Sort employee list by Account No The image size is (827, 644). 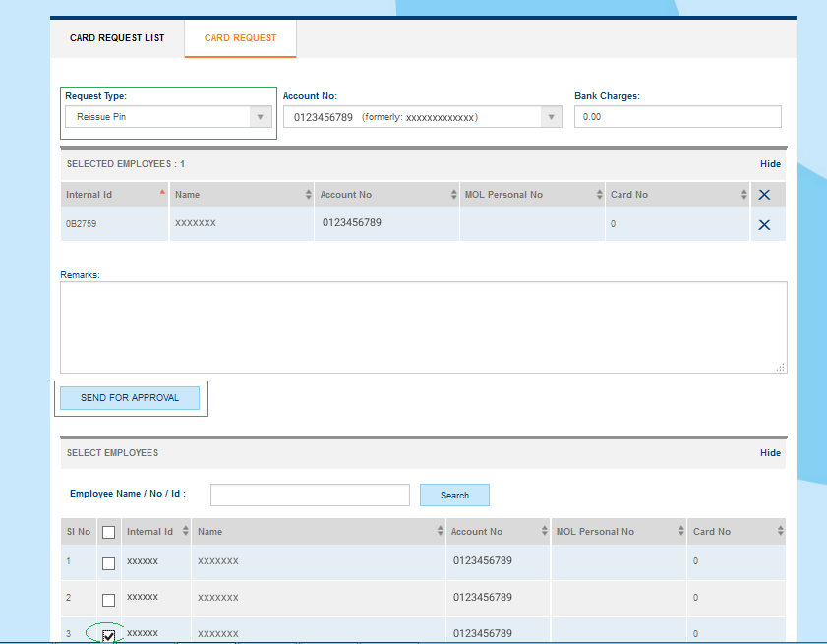coord(497,532)
